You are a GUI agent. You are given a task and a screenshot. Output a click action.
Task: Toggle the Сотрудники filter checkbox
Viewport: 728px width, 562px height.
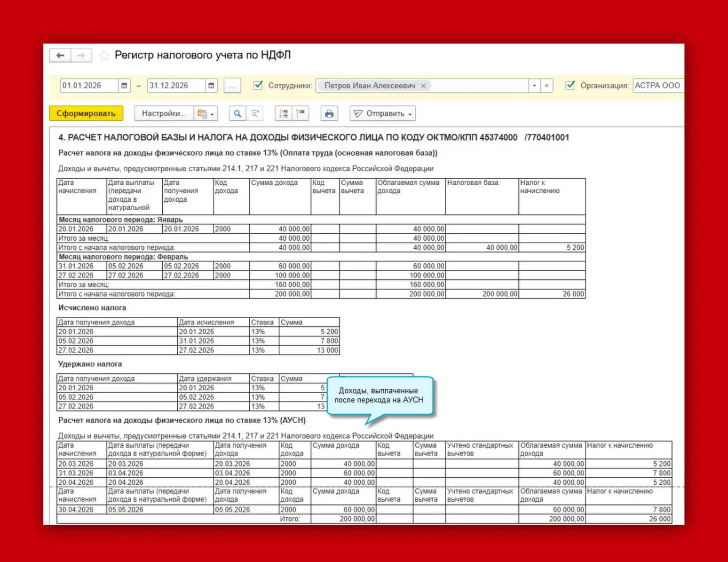tap(258, 85)
